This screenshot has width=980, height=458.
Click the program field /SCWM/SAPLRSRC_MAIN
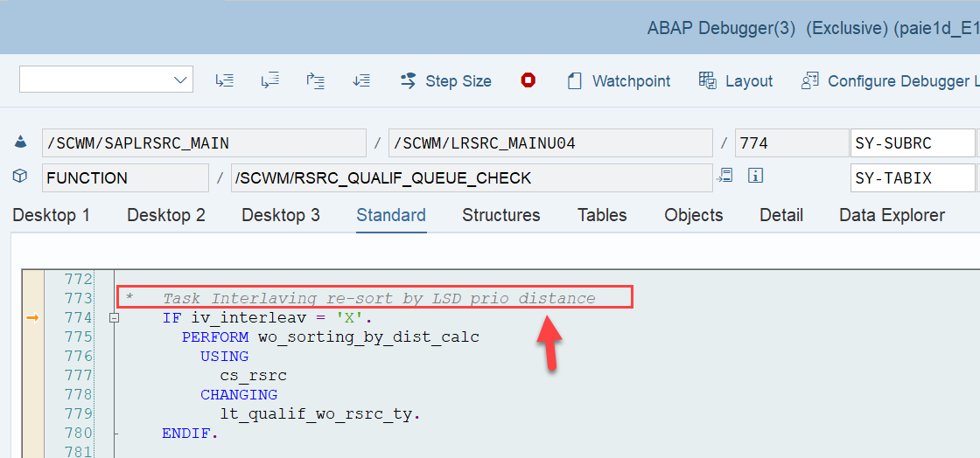pyautogui.click(x=205, y=142)
